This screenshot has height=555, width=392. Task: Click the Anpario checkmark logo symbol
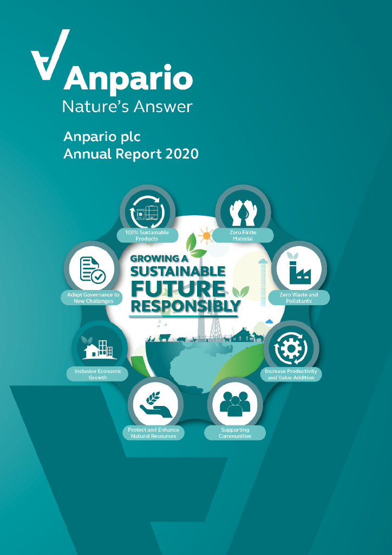pyautogui.click(x=50, y=55)
